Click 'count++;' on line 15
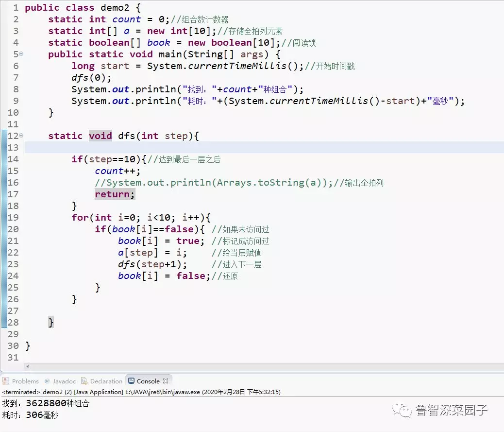The image size is (504, 432). point(118,171)
